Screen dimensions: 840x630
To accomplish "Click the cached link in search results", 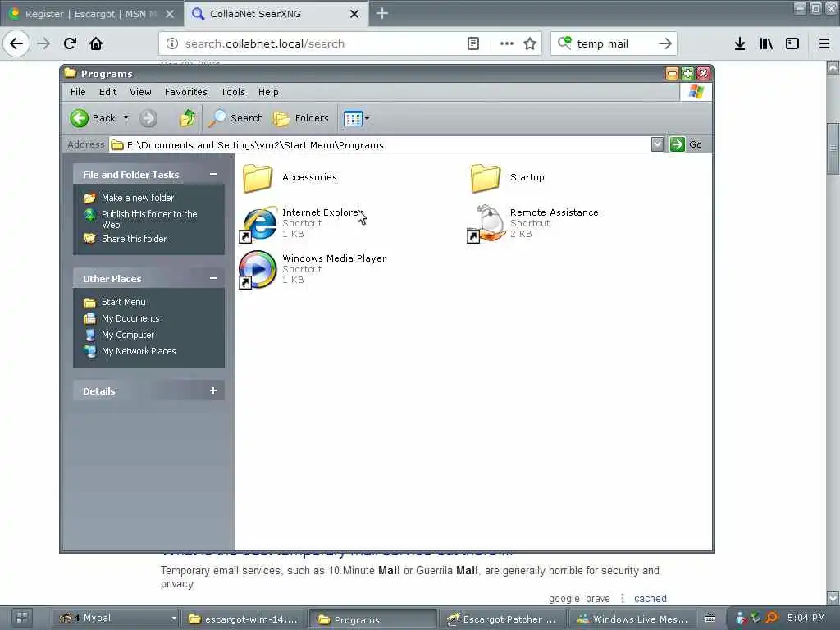I will 651,598.
